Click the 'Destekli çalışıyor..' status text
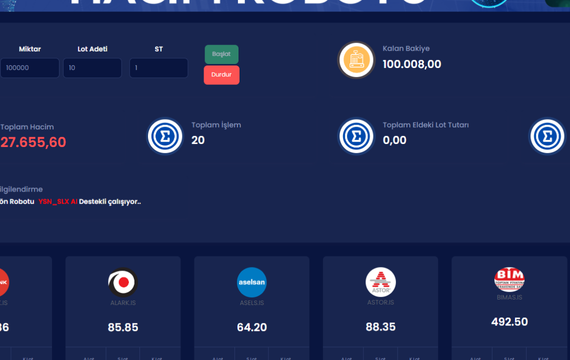 pos(110,202)
